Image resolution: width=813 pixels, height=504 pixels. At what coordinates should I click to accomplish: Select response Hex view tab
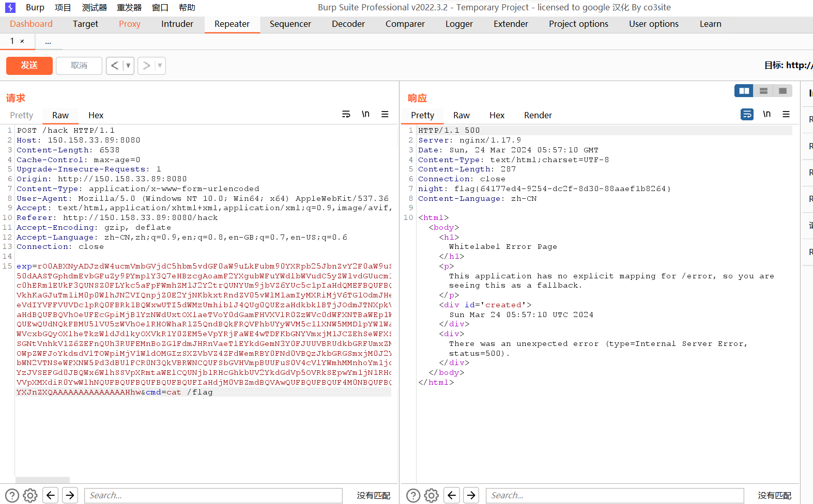[x=497, y=115]
